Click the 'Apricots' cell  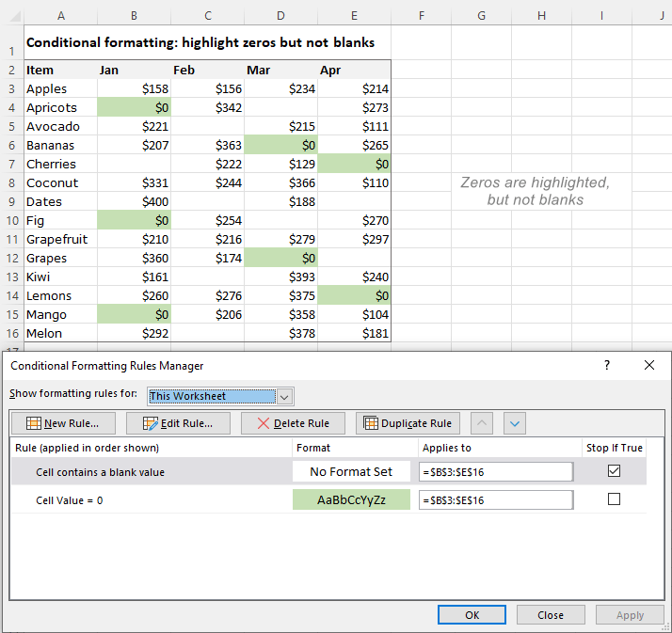tap(61, 107)
